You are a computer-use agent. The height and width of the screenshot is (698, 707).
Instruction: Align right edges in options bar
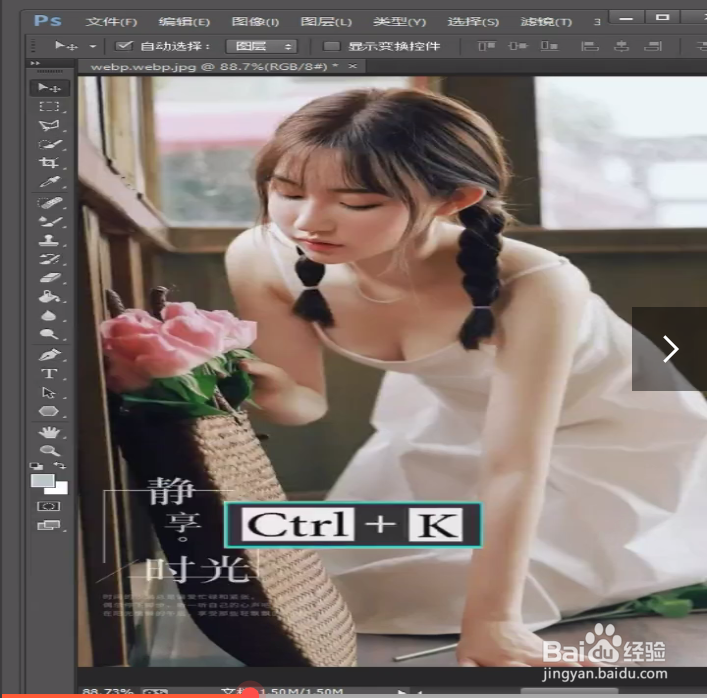653,46
